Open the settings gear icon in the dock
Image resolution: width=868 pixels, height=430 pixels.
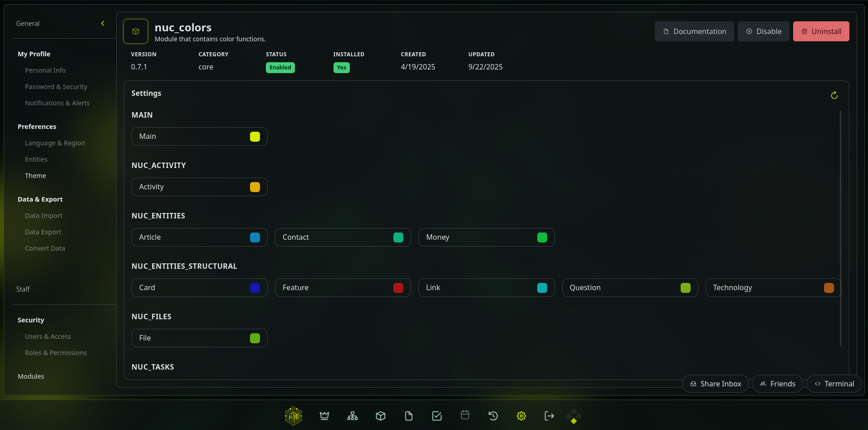click(x=521, y=415)
